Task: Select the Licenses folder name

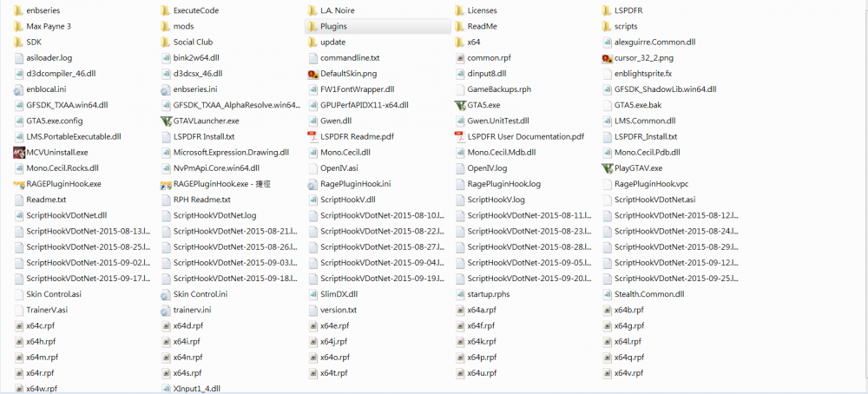Action: click(482, 10)
